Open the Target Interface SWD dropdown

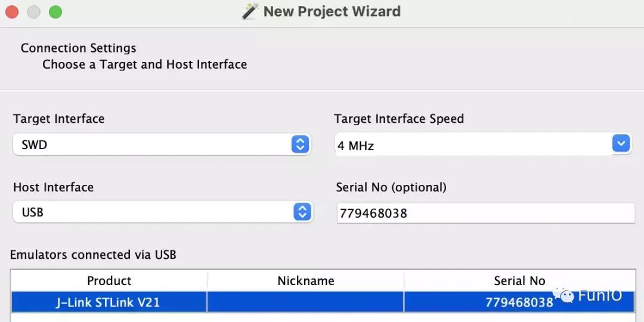pos(162,144)
